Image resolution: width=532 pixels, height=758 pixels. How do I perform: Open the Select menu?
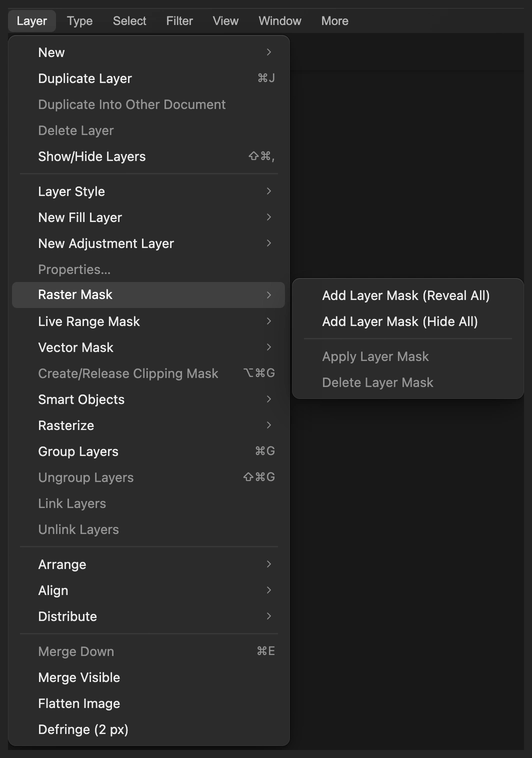(129, 21)
